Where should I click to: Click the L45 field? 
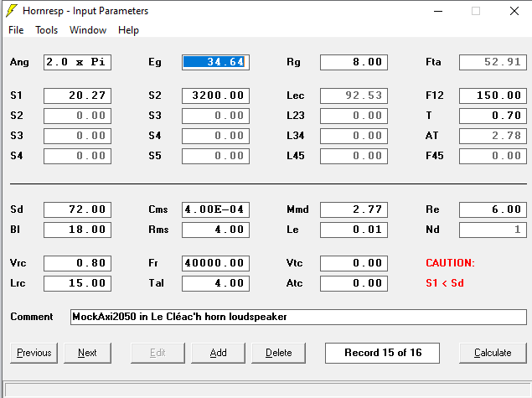354,156
